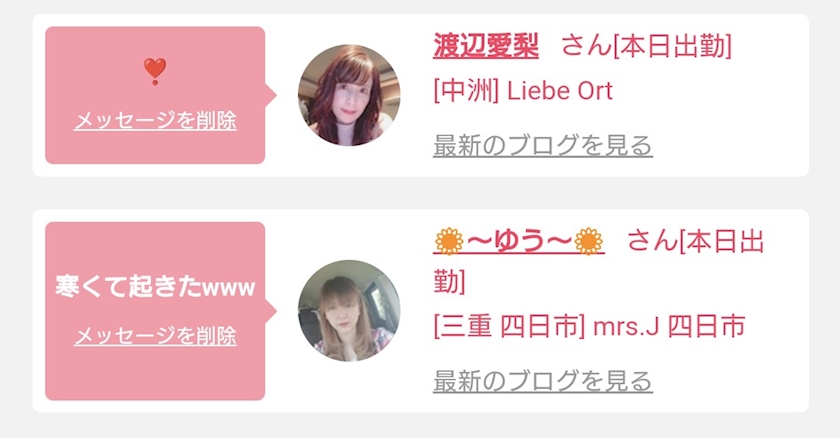Delete the 寒くて起きたwww message

click(x=155, y=336)
